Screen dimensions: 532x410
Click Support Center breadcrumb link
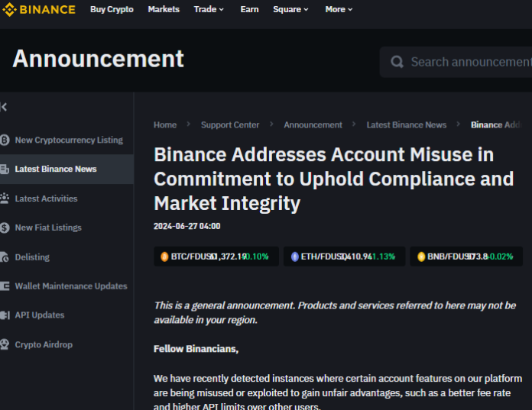[x=230, y=124]
